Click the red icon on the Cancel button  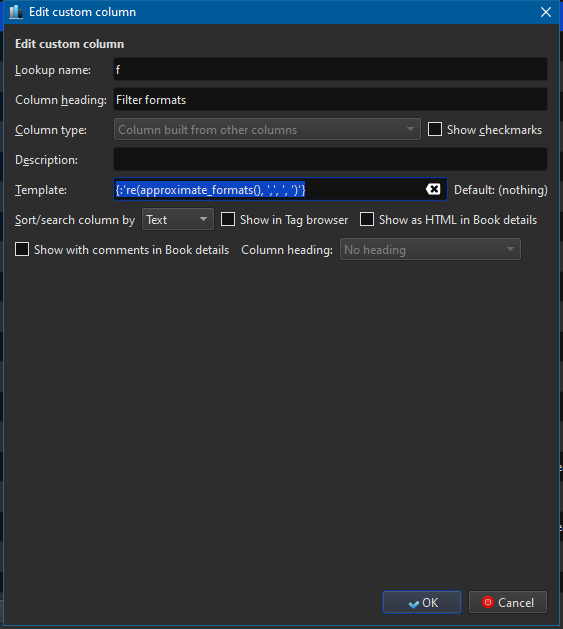tap(488, 602)
